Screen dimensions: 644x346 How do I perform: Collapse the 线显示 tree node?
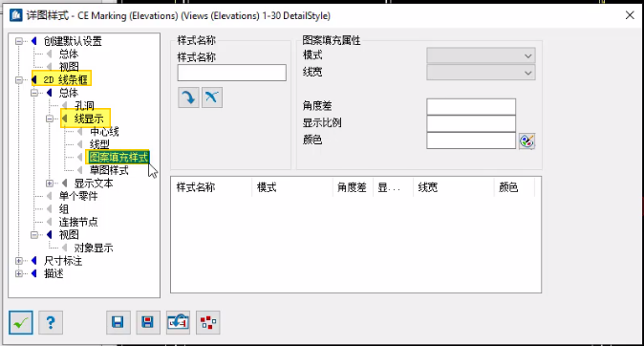[50, 119]
